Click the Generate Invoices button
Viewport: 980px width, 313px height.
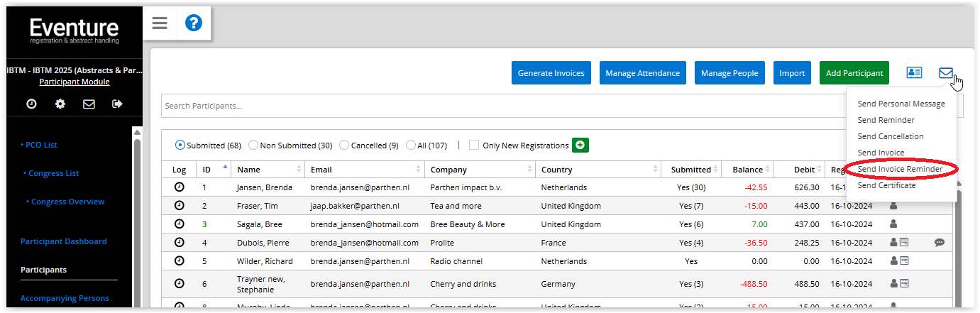(551, 73)
